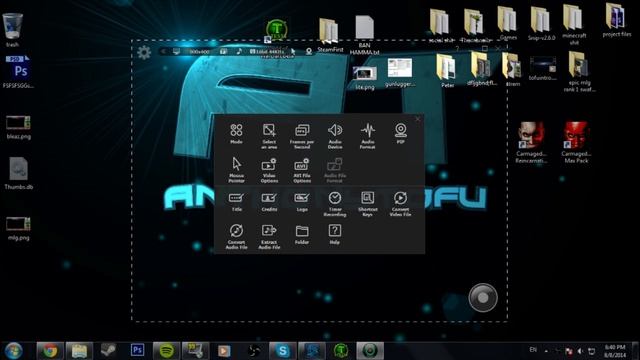This screenshot has height=360, width=640.
Task: Open the Mode option in recorder settings
Action: pyautogui.click(x=236, y=133)
